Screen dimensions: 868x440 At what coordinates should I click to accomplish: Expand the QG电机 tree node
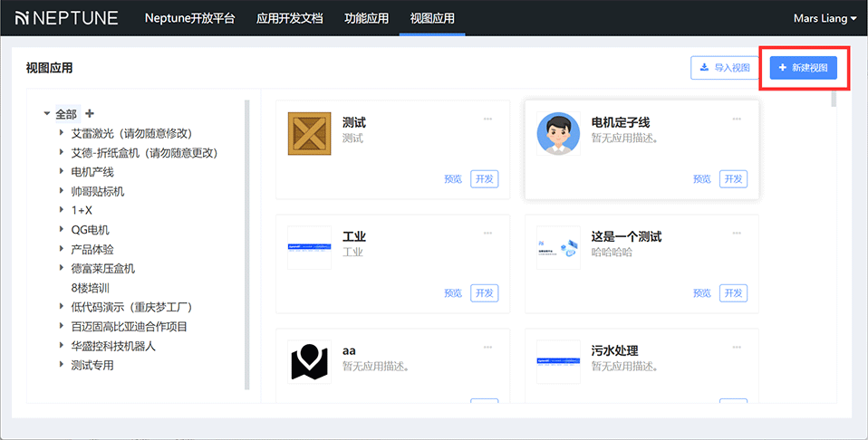[x=62, y=230]
